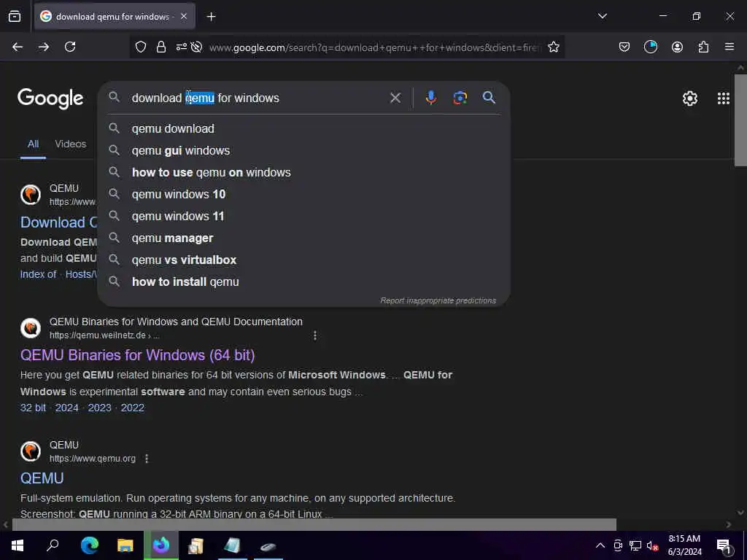Open the '2024' sitelink
The width and height of the screenshot is (747, 560).
pyautogui.click(x=66, y=408)
